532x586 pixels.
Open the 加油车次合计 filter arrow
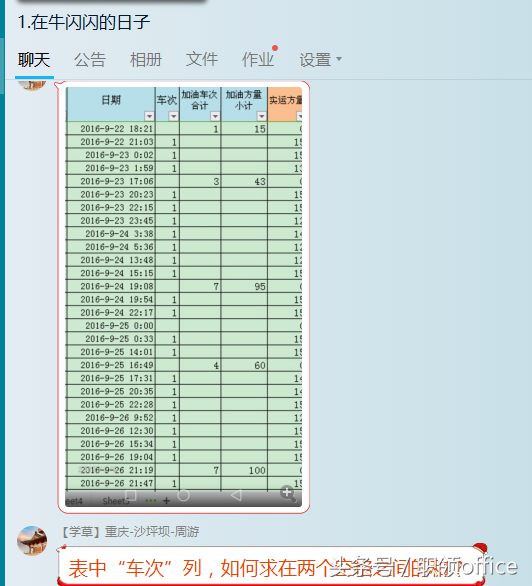[x=215, y=116]
